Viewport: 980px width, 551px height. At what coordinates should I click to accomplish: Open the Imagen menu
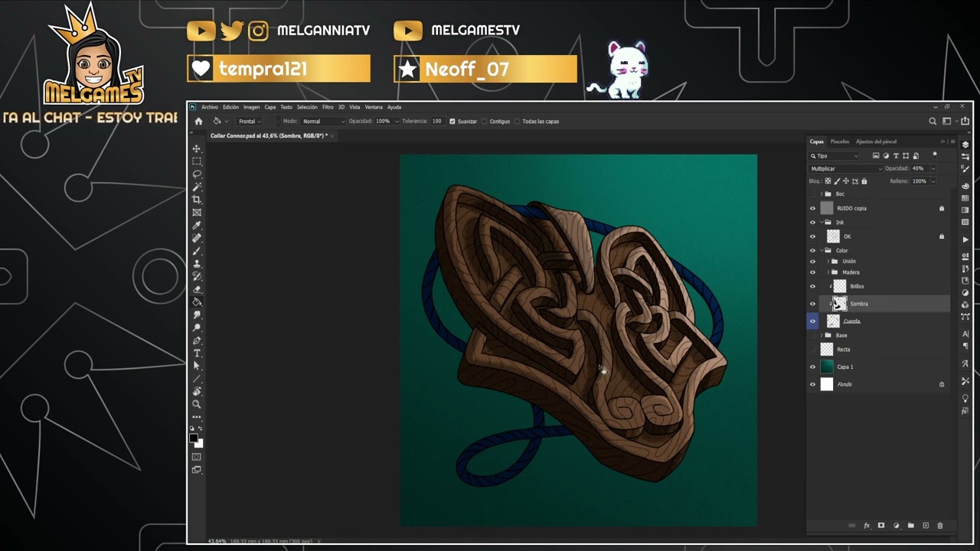tap(252, 107)
